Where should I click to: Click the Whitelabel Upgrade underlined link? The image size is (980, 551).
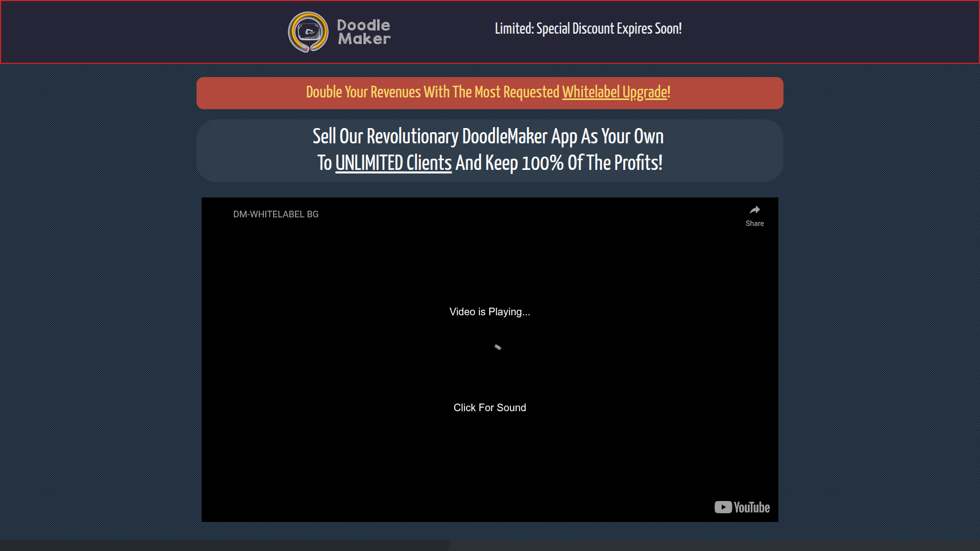point(615,92)
